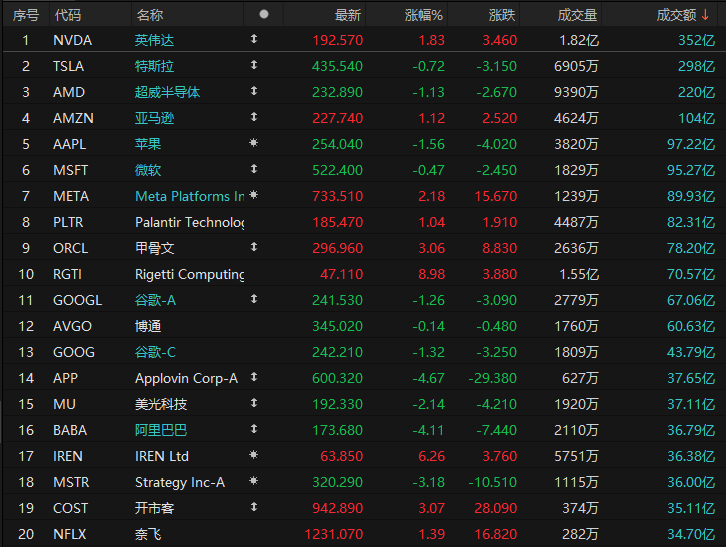Select the 博通 name cell

point(148,326)
